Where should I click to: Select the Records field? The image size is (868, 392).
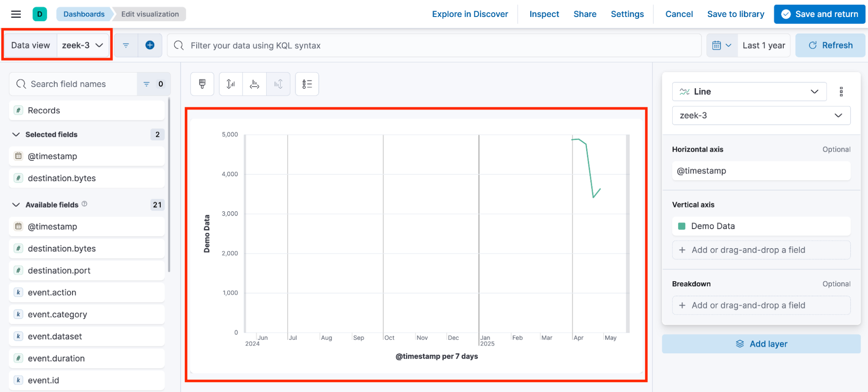click(87, 110)
